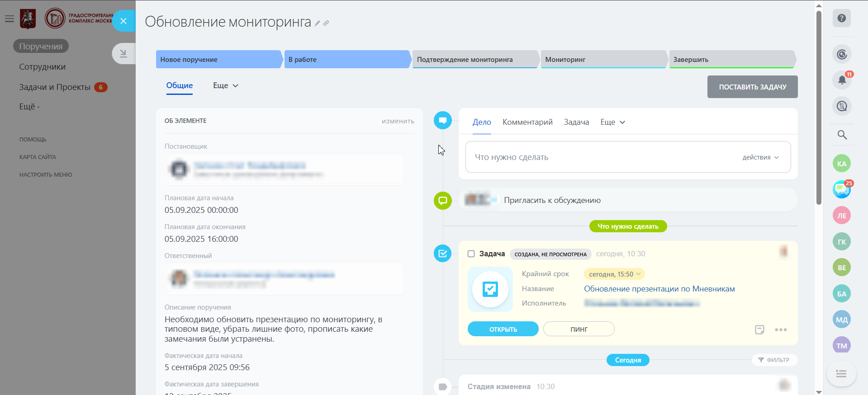Edit the title with pencil icon
This screenshot has width=868, height=395.
(318, 23)
